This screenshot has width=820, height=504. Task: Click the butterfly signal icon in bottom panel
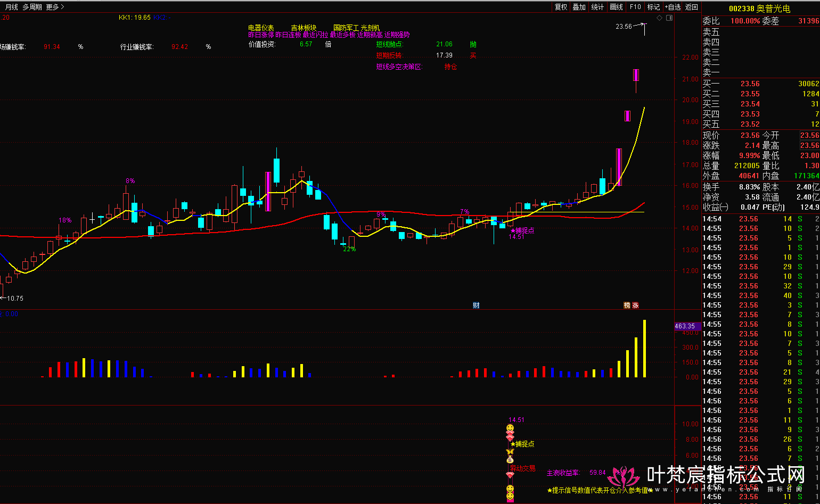[510, 451]
